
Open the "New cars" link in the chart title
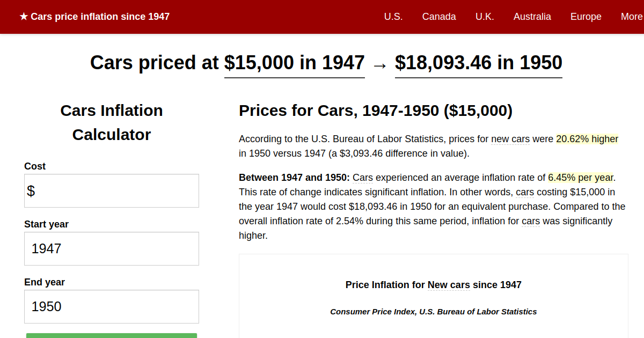(x=449, y=285)
